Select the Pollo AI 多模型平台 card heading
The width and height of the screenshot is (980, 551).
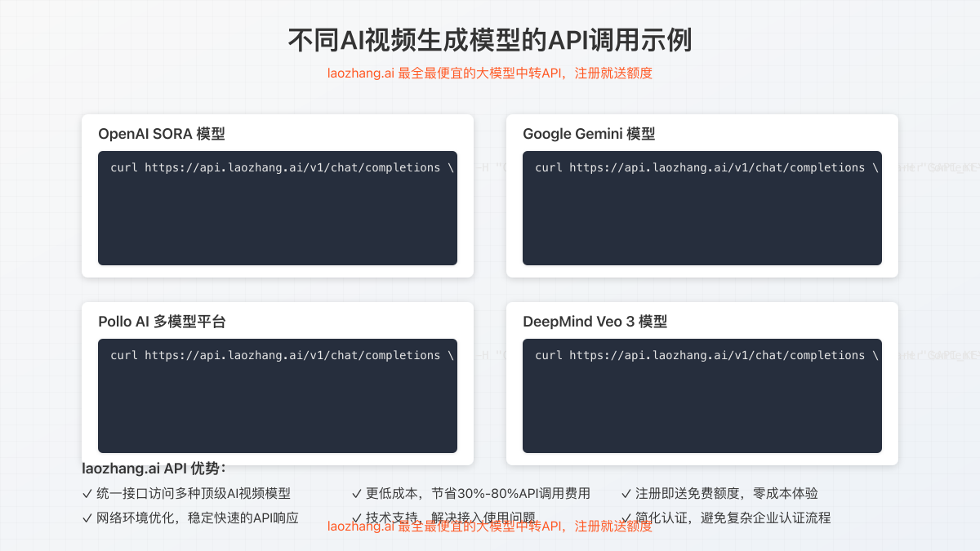pyautogui.click(x=162, y=322)
